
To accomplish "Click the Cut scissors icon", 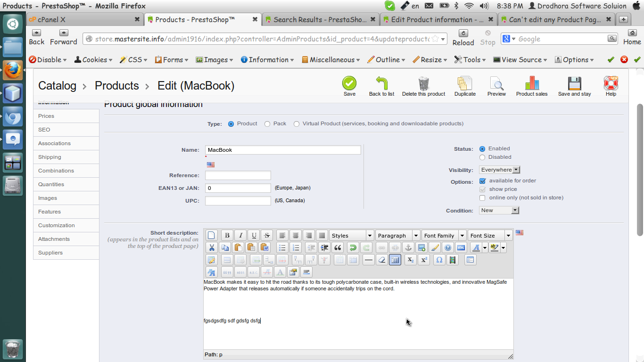I will [x=212, y=247].
